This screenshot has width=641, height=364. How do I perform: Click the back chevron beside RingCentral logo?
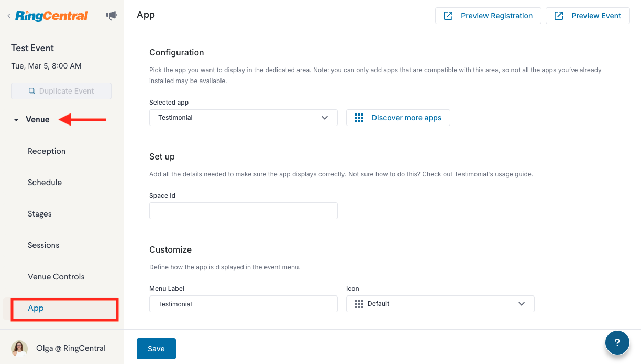coord(9,16)
